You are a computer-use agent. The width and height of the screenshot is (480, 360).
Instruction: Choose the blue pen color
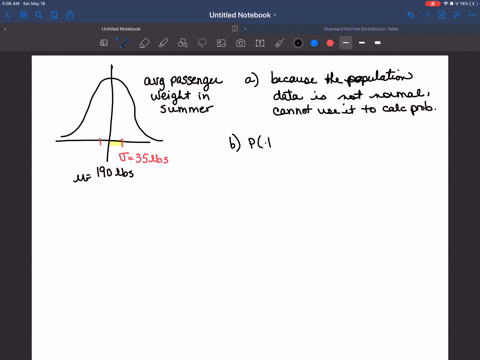pos(314,43)
